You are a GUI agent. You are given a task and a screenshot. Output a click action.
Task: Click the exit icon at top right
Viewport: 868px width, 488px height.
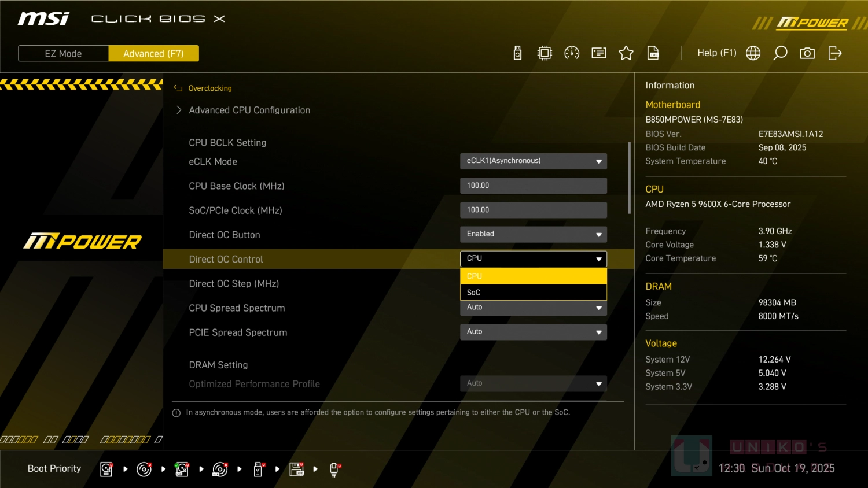pos(834,53)
